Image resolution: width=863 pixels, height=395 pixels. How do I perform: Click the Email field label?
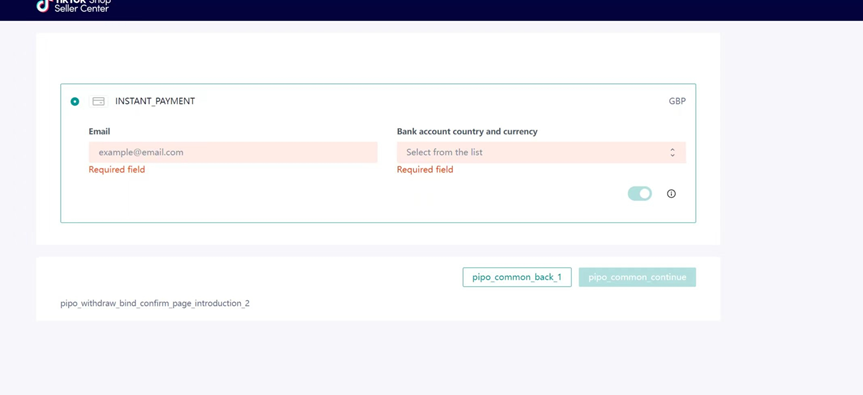(x=99, y=131)
